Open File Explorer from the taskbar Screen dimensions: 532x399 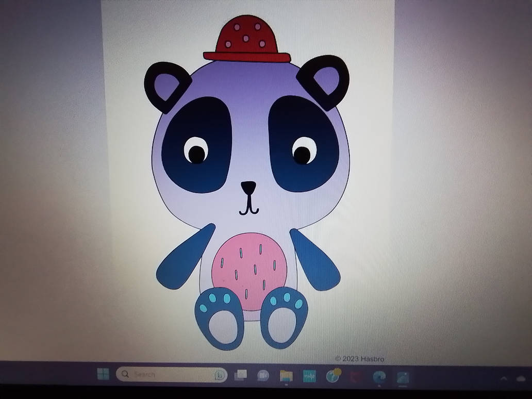click(x=286, y=376)
